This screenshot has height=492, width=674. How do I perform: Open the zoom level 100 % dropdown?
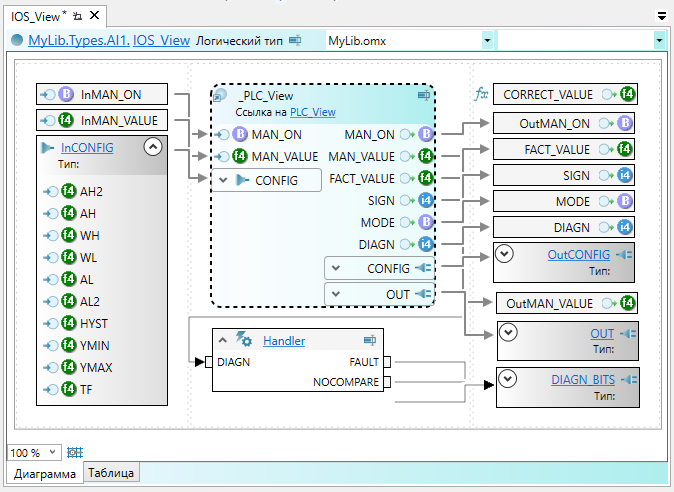click(53, 452)
